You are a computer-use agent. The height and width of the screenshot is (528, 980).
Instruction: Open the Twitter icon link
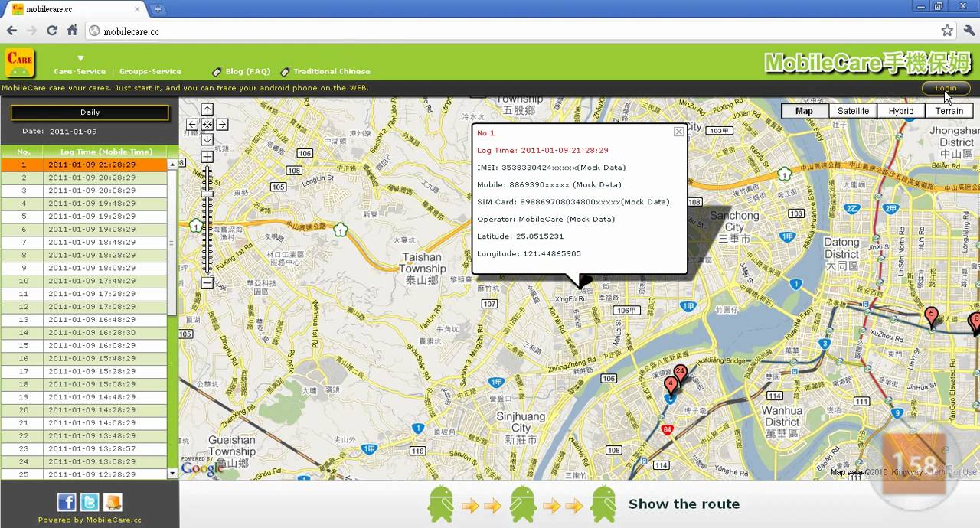click(x=90, y=502)
